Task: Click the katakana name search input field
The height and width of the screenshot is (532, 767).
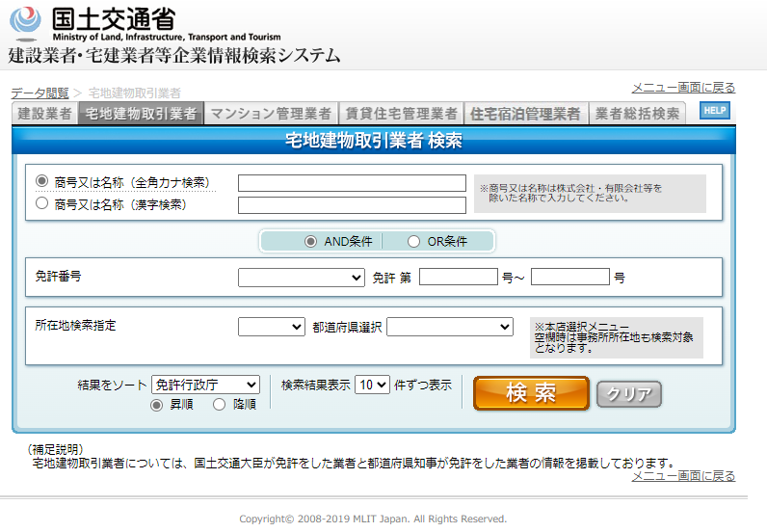Action: coord(352,183)
